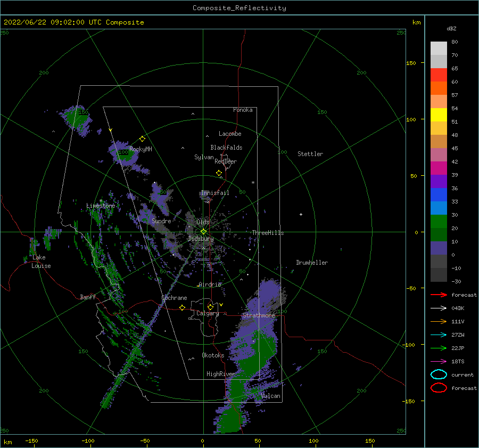Viewport: 479px width, 448px height.
Task: Click the Banff label
Action: click(88, 297)
